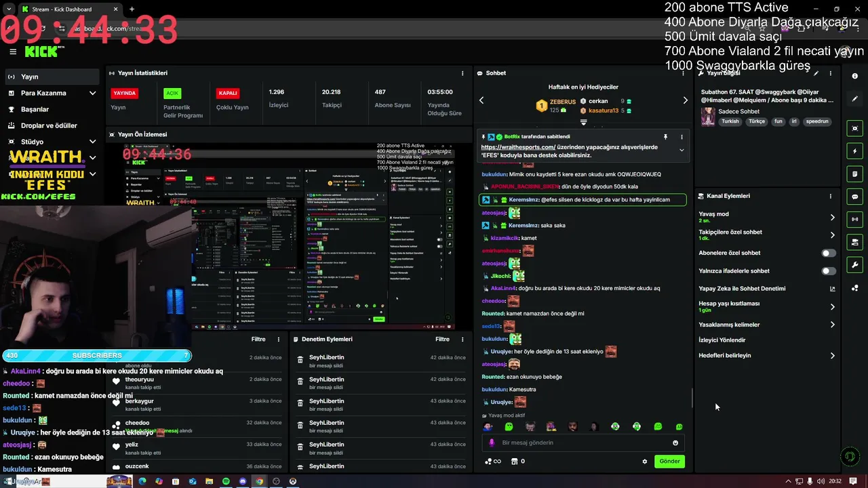Open Discord from the taskbar
The width and height of the screenshot is (868, 488).
coord(243,481)
